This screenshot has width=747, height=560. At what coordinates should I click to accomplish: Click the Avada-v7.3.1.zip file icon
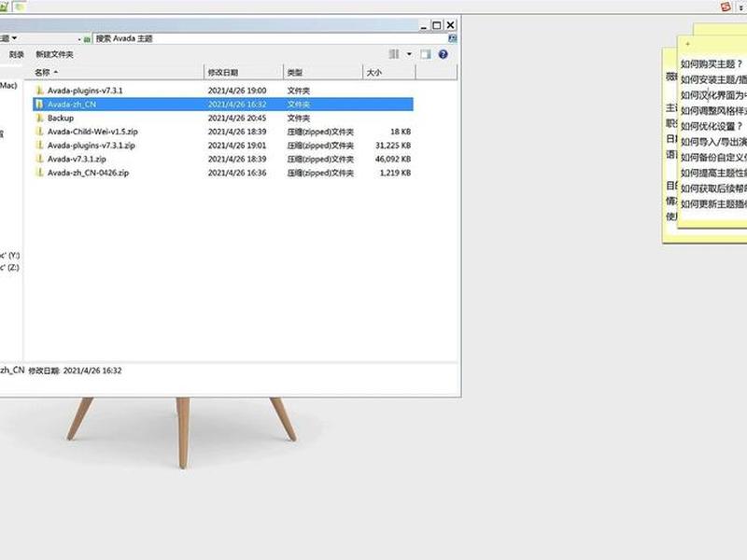(39, 159)
